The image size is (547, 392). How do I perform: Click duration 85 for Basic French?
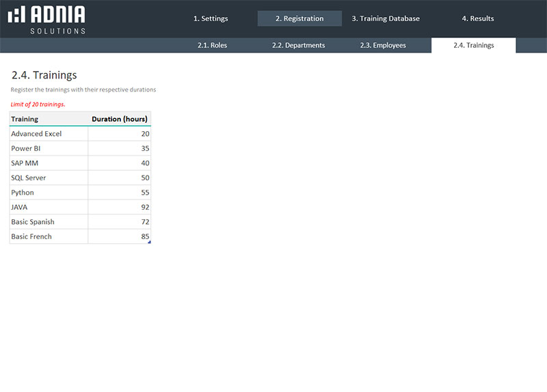[119, 236]
